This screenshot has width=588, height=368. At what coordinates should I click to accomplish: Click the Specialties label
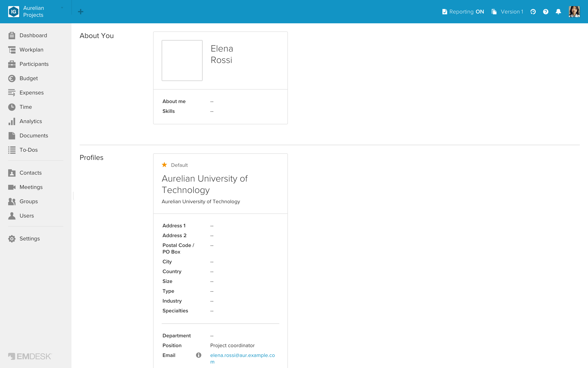coord(175,311)
